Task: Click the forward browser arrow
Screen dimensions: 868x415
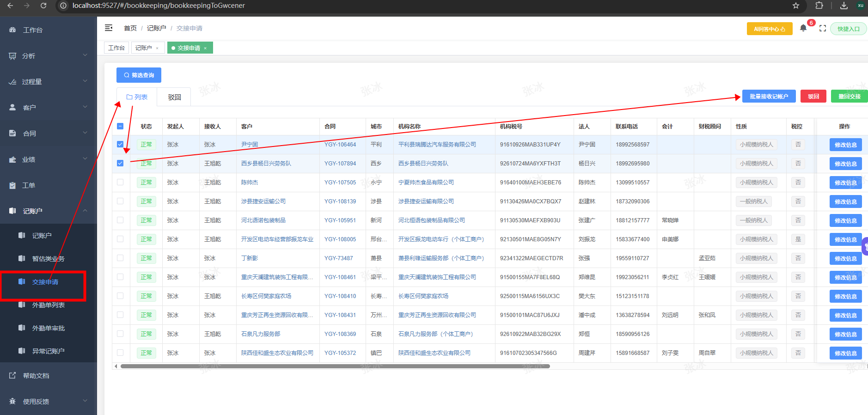Action: coord(26,6)
